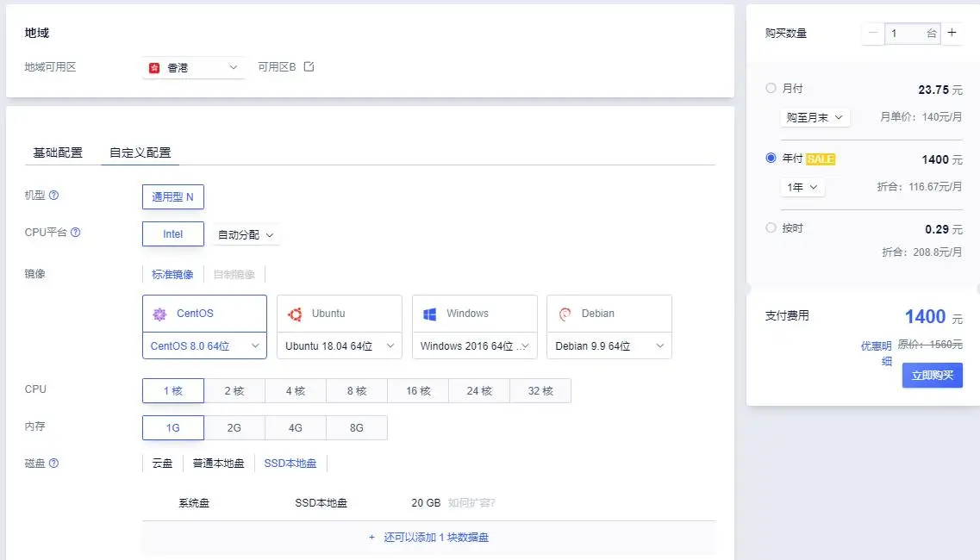Image resolution: width=980 pixels, height=560 pixels.
Task: Click the 20 GB system disk size
Action: pos(426,502)
